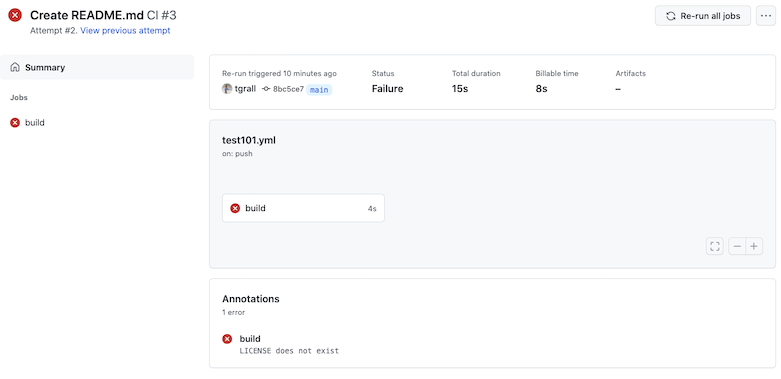Click the '1 error' count text
The image size is (781, 379).
coord(234,313)
